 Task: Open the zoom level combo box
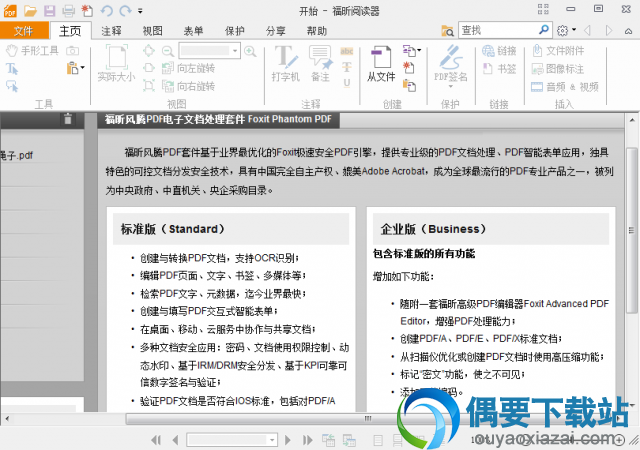click(x=209, y=51)
